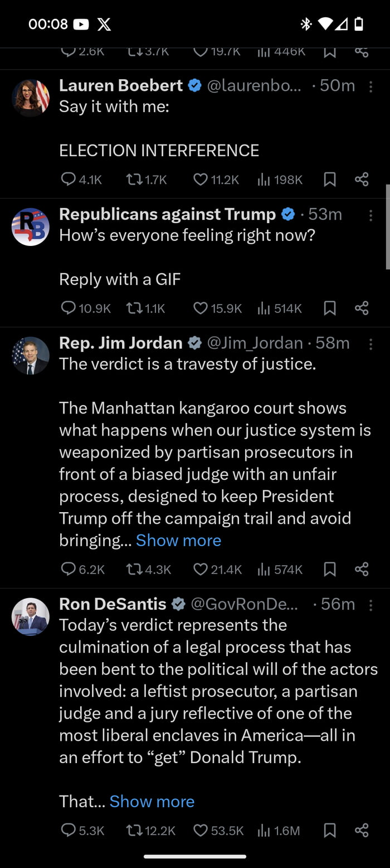Open more options for Lauren Boebert's tweet
The image size is (390, 868).
coord(370,86)
